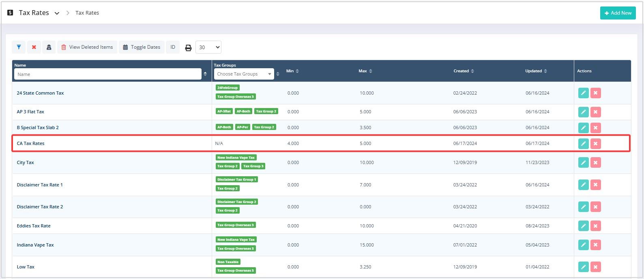
Task: Click the Name filter input field
Action: pos(108,74)
